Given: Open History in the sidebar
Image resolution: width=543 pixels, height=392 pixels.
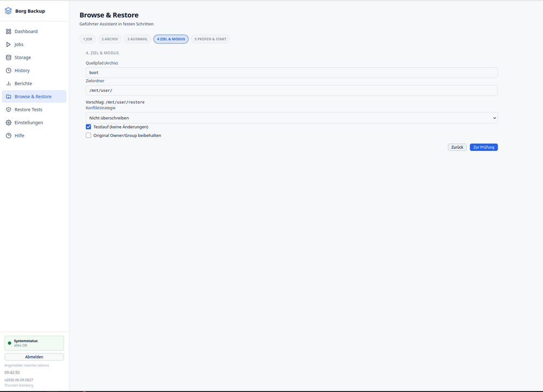Looking at the screenshot, I should point(34,71).
